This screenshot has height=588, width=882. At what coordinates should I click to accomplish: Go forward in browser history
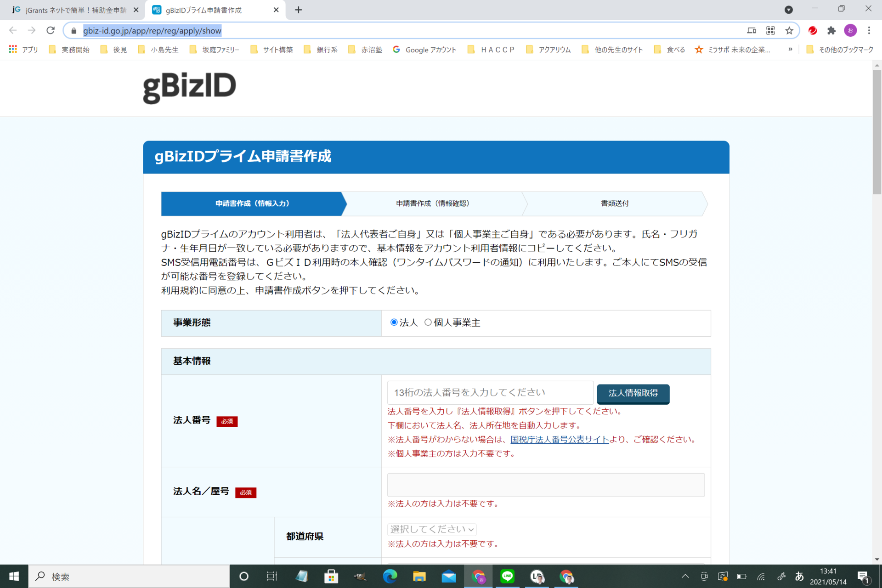pos(32,30)
